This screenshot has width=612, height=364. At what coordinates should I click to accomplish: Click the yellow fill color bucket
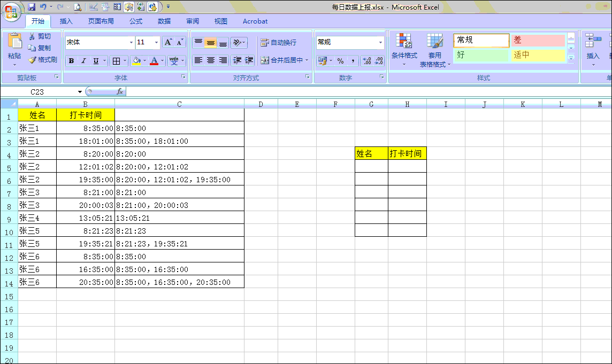pyautogui.click(x=136, y=61)
